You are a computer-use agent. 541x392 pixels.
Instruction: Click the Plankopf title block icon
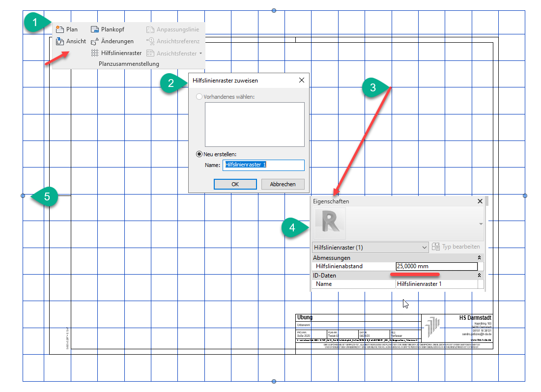(95, 29)
